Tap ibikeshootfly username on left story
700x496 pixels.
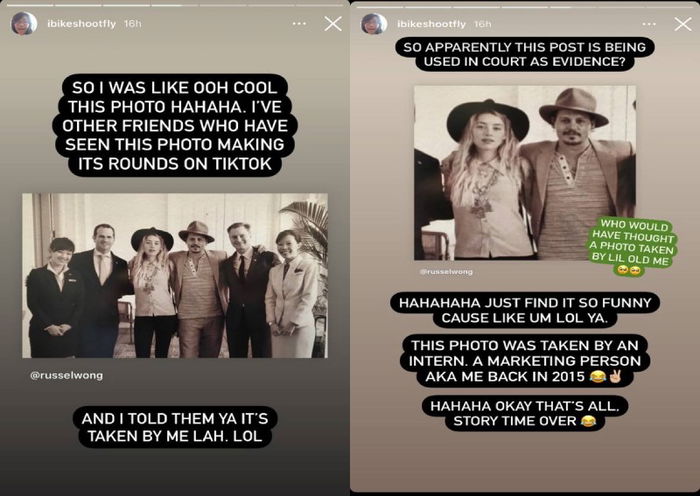(x=82, y=24)
